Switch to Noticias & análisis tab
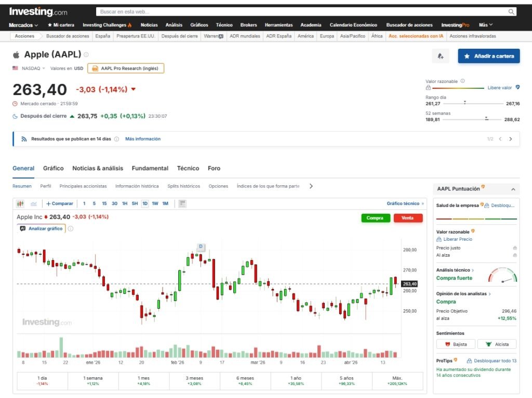Image resolution: width=532 pixels, height=398 pixels. pos(98,168)
